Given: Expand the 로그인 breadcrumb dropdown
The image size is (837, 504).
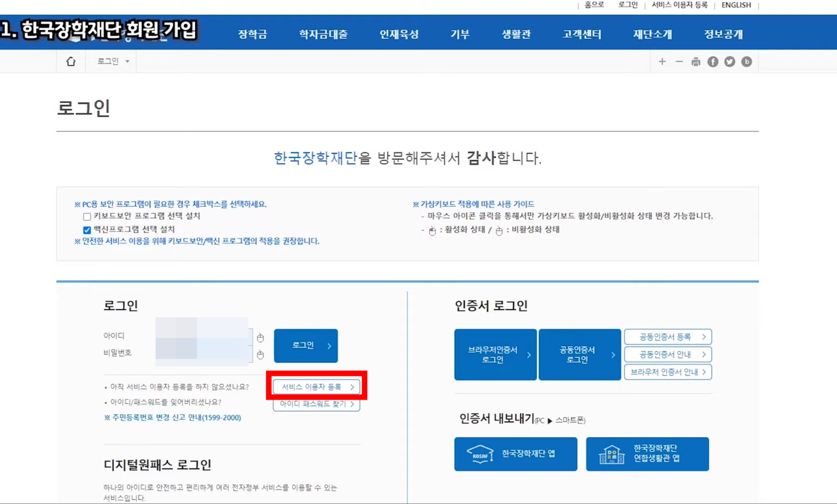Looking at the screenshot, I should point(113,61).
